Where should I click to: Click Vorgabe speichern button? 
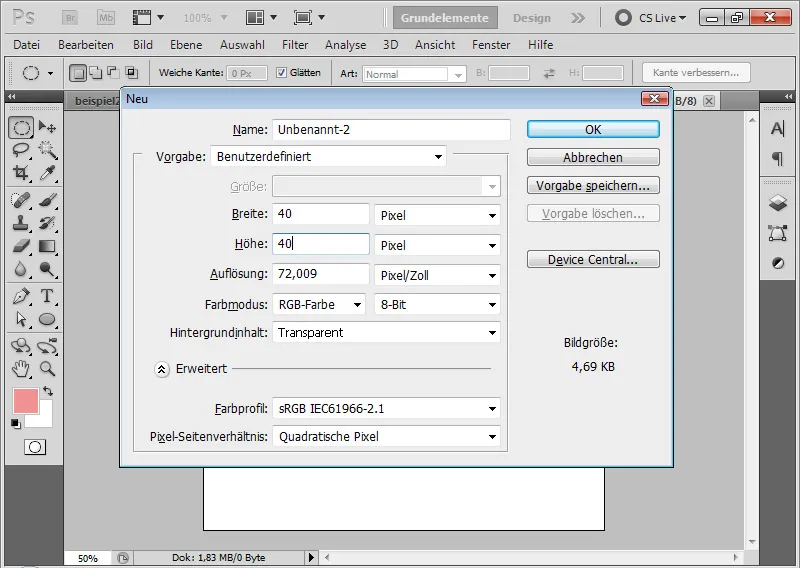[x=593, y=185]
